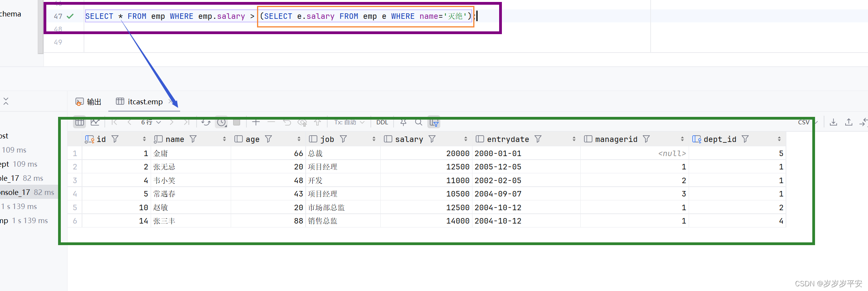The image size is (868, 291).
Task: Filter the managerid column
Action: (646, 139)
